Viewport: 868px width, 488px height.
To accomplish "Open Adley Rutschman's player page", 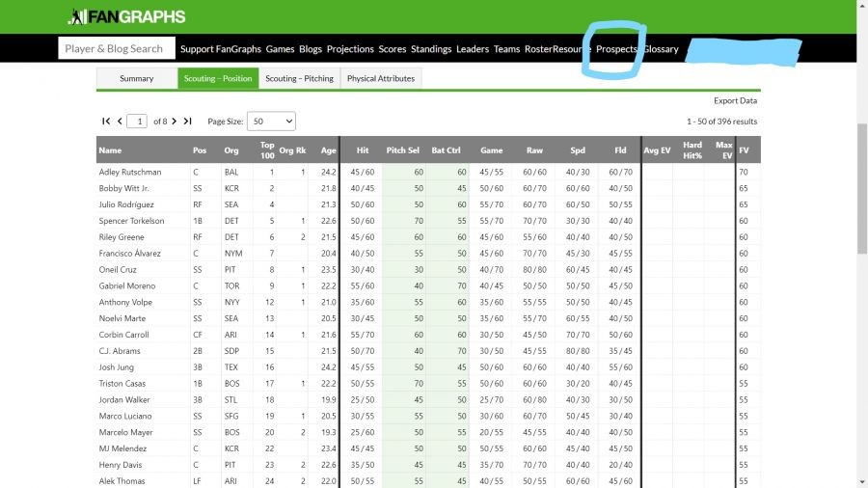I will pos(130,172).
